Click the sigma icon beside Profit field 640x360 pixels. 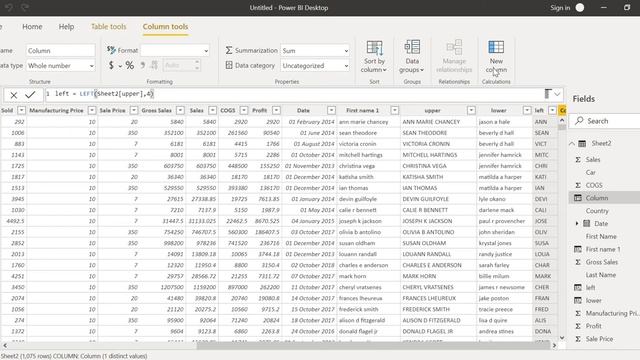578,326
